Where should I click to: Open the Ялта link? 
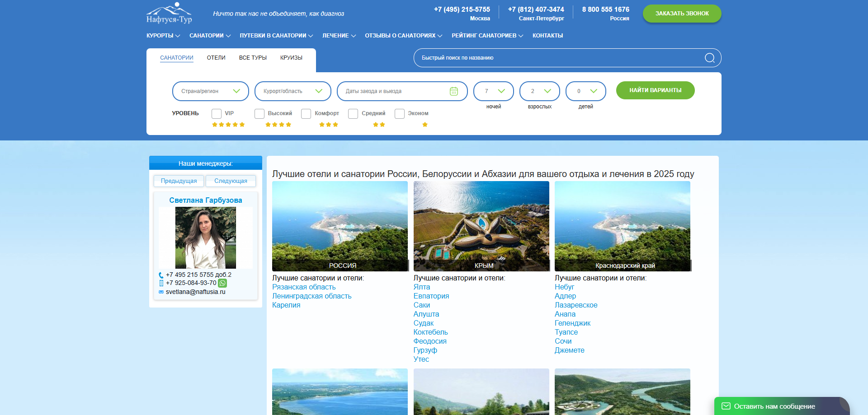(422, 287)
